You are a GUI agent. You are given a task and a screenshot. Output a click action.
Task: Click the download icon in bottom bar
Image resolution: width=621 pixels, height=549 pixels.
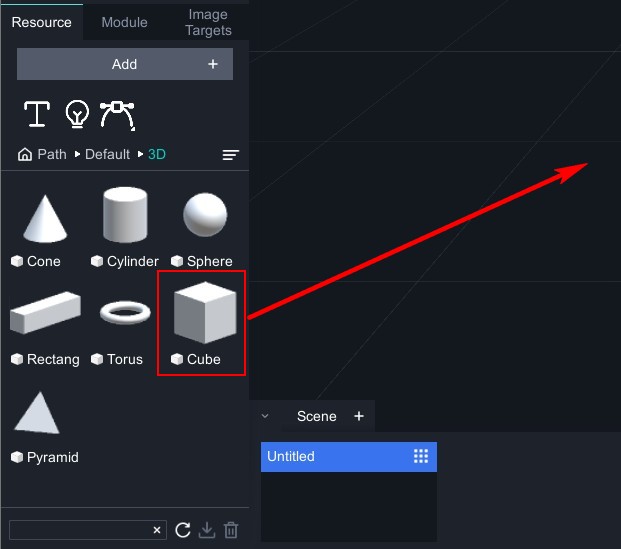tap(207, 530)
